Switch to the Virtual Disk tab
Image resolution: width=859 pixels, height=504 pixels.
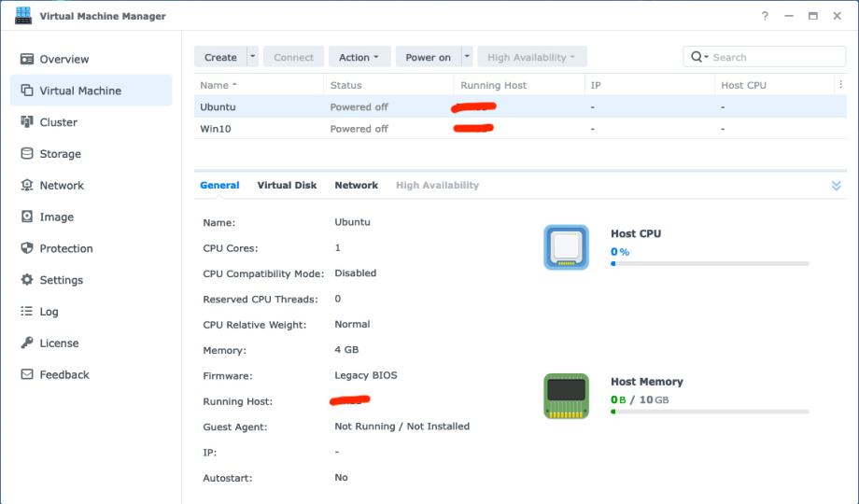[287, 186]
